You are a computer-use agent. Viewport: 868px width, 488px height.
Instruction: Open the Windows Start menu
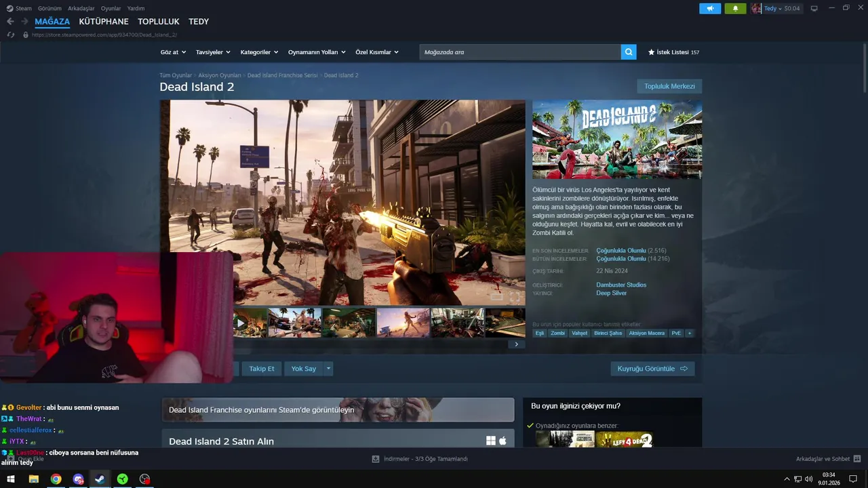tap(11, 479)
